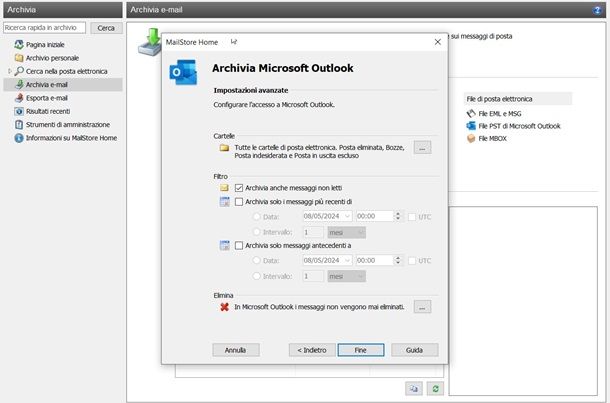Click the Cartelle folder icon
The image size is (610, 403).
(224, 148)
